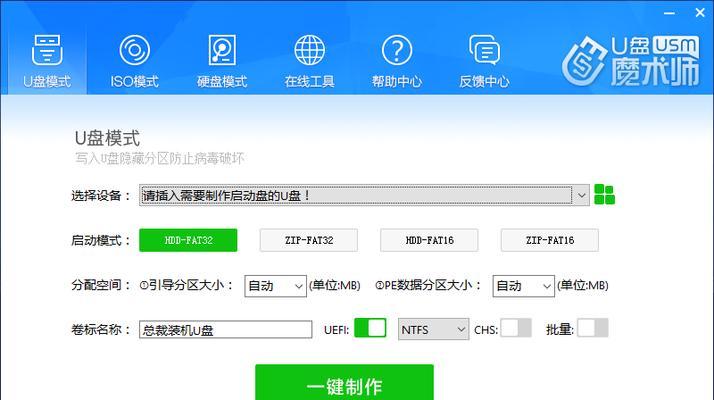The width and height of the screenshot is (714, 400).
Task: Open 帮助中心 question mark icon
Action: click(x=397, y=50)
